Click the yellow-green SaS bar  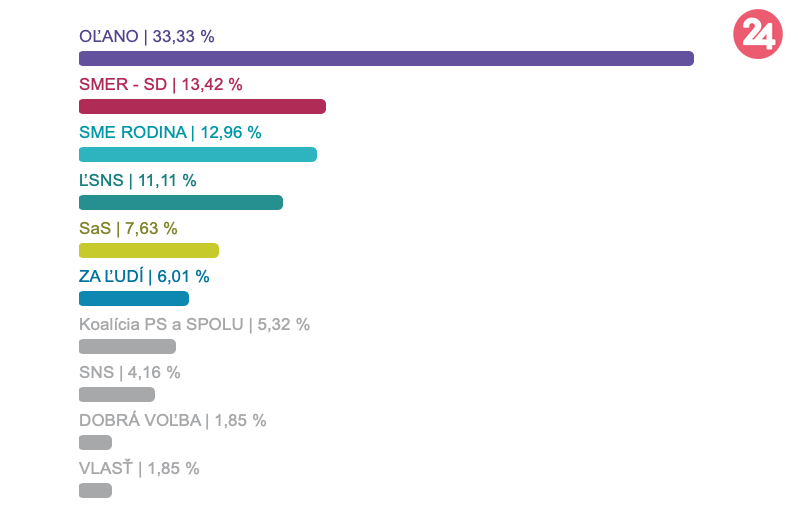pyautogui.click(x=148, y=251)
